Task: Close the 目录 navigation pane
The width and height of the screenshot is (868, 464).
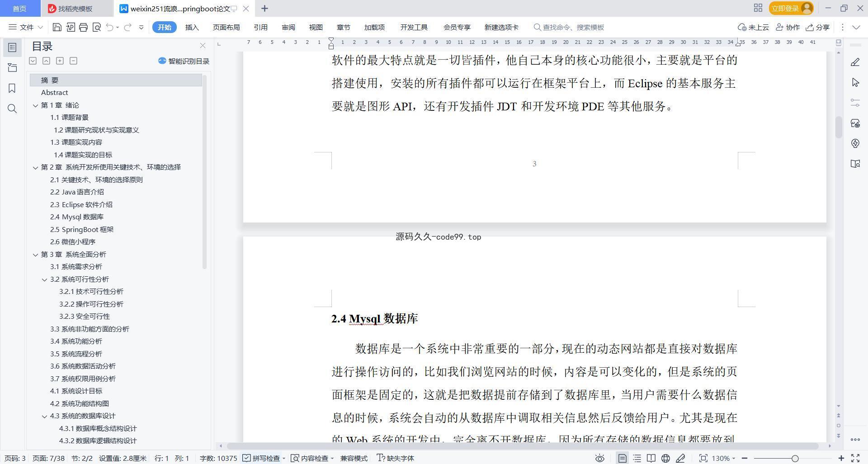Action: 203,46
